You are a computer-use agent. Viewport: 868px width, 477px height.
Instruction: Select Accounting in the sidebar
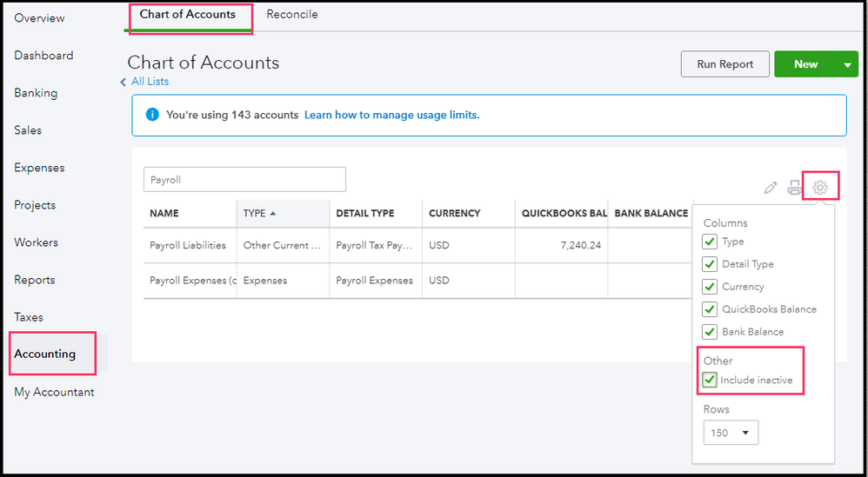45,354
